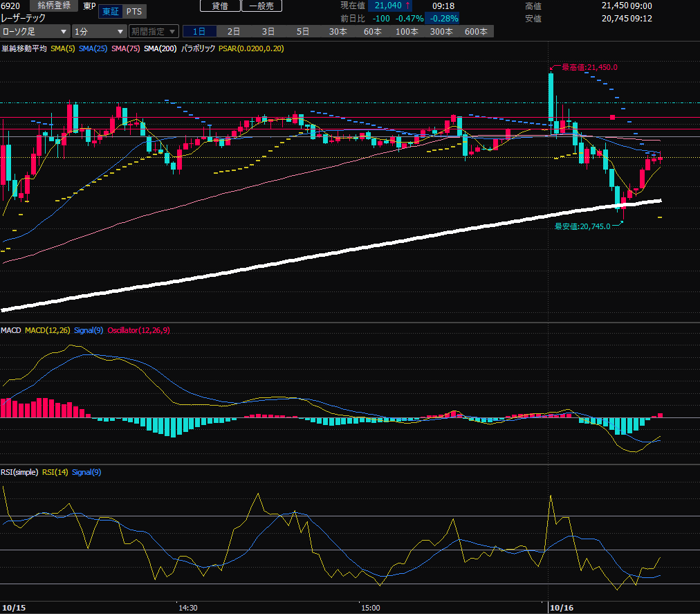
Task: Click the 銘柄登録 button
Action: (x=53, y=6)
